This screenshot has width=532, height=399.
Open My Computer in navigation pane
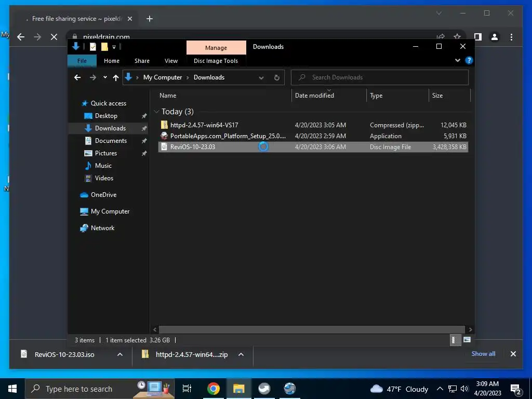click(x=110, y=211)
